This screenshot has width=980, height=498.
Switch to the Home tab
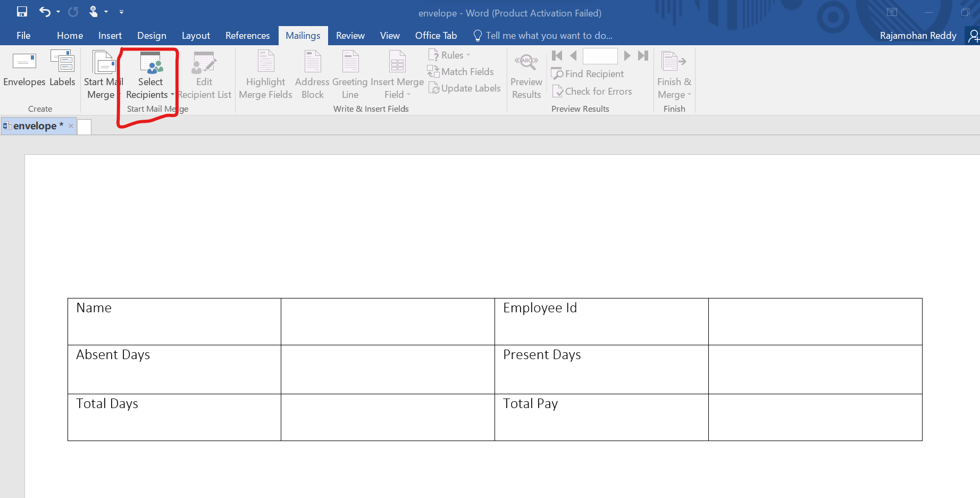[x=70, y=36]
